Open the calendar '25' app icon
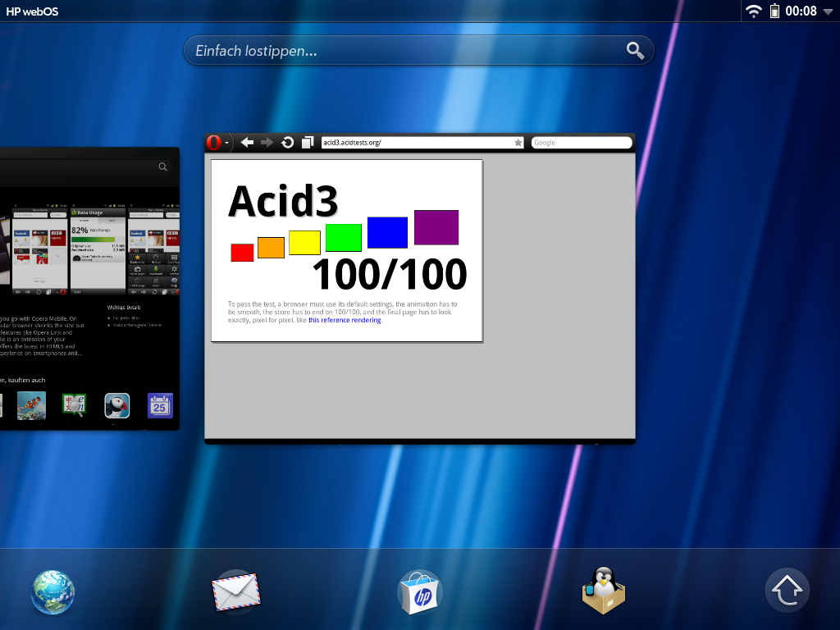 click(160, 405)
